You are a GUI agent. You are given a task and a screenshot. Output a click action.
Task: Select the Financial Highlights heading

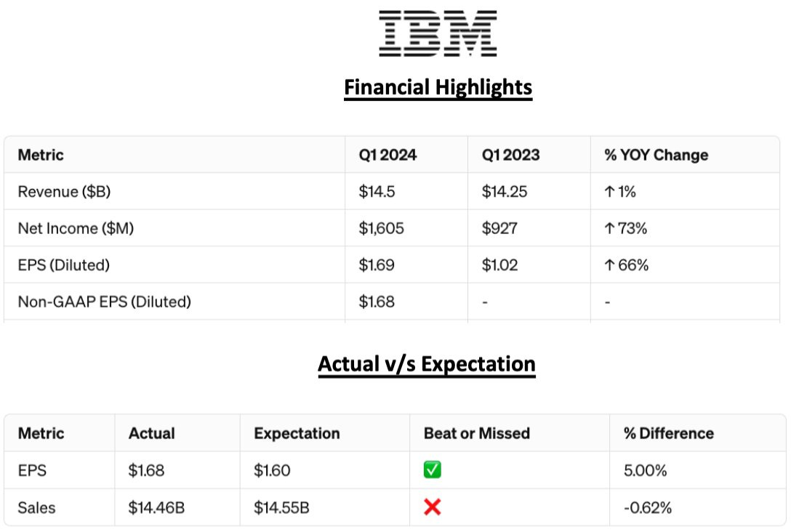438,88
